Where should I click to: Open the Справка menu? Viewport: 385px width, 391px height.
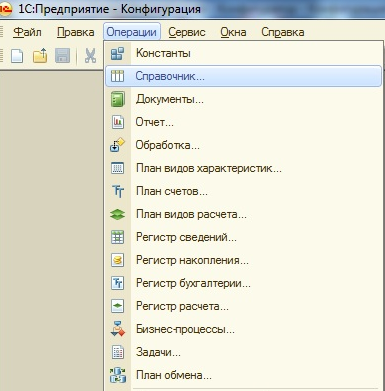pos(283,32)
